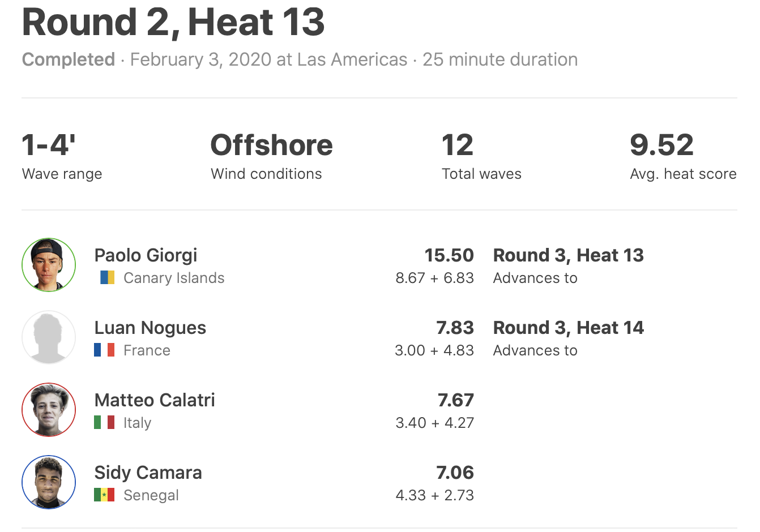
Task: Click Matteo Calatri's 7.67 heat total
Action: 455,400
